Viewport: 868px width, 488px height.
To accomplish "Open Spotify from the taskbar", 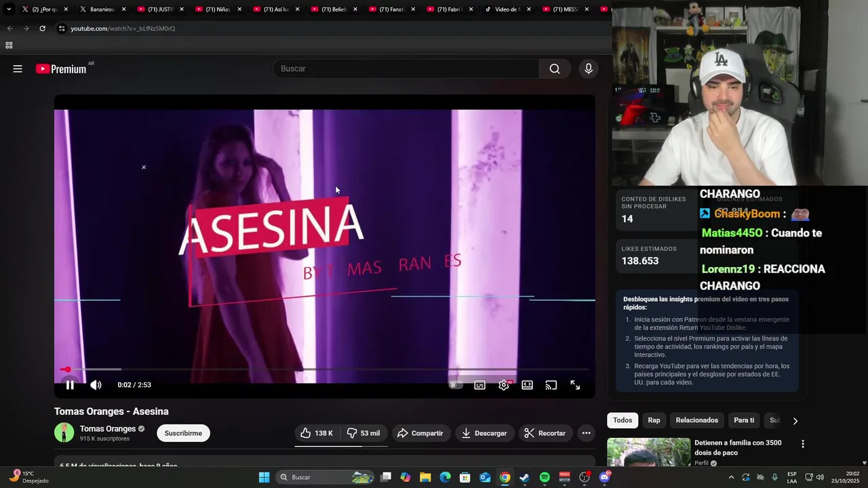I will 545,477.
